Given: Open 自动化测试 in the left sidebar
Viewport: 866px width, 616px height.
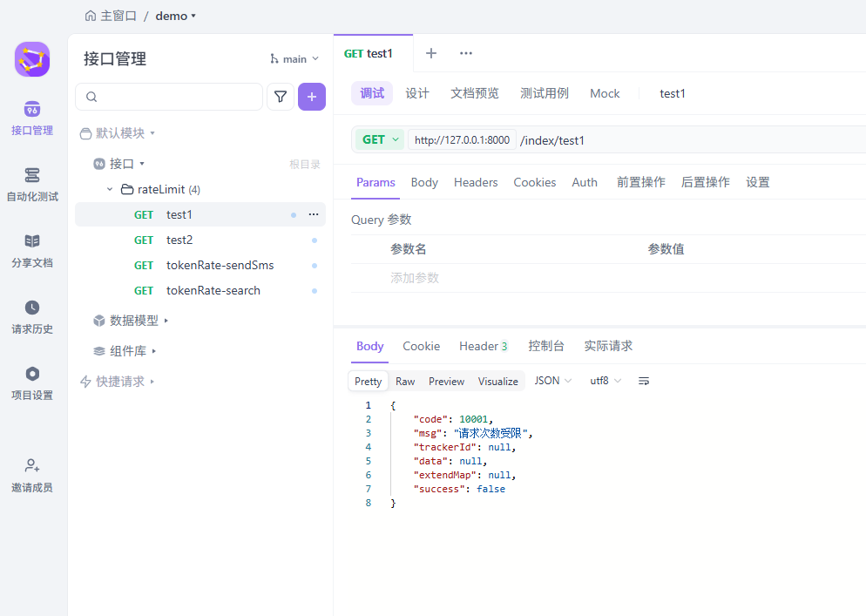Looking at the screenshot, I should coord(32,185).
